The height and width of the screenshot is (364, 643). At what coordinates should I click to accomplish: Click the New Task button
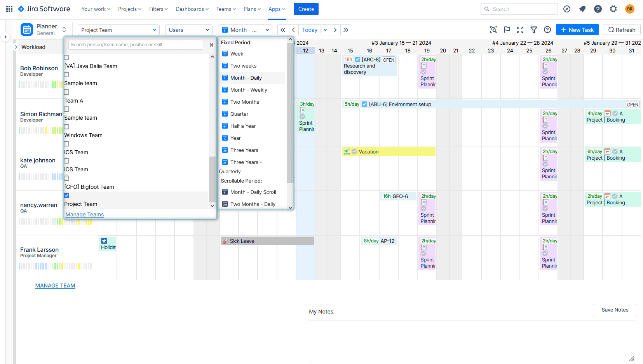point(577,30)
